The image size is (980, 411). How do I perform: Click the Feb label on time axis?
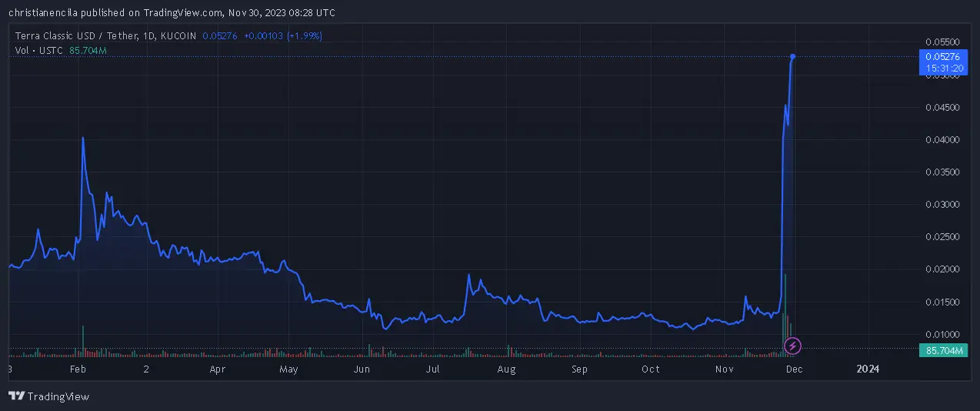click(x=77, y=369)
